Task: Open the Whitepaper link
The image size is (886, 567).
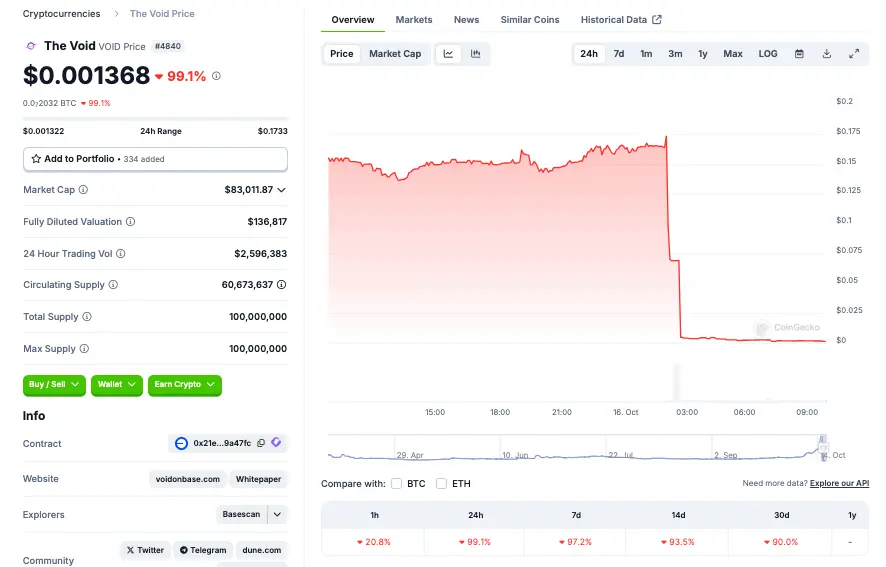Action: point(258,479)
